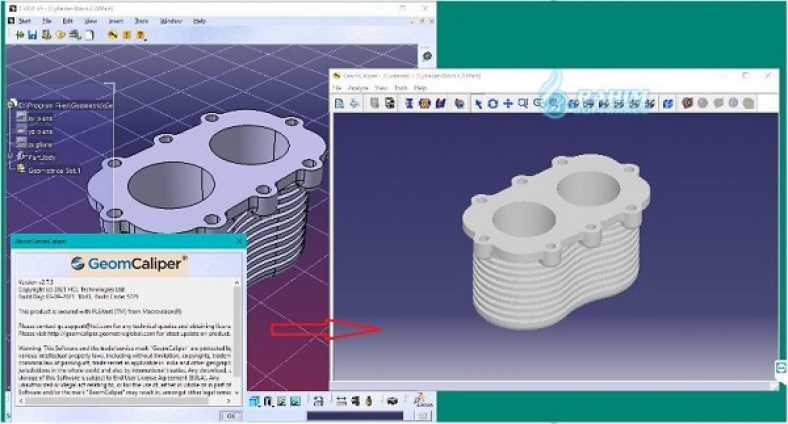Select the root path node of the tree
The height and width of the screenshot is (424, 788).
(x=65, y=105)
